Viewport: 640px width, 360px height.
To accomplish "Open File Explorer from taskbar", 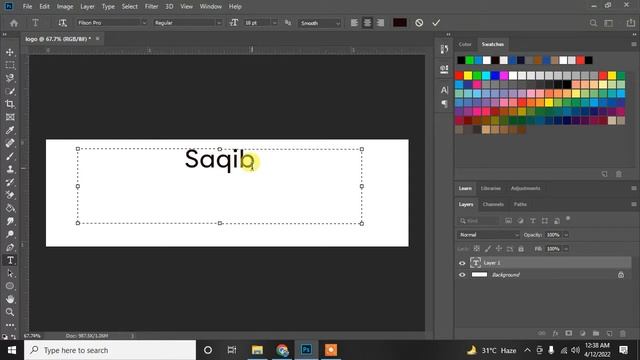I will point(257,350).
